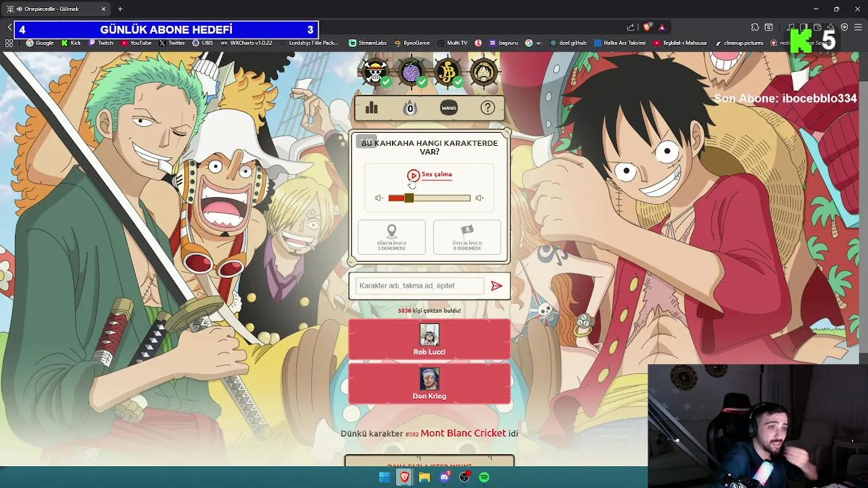868x488 pixels.
Task: Switch to the Onepiecedle - Gülmek tab
Action: [56, 9]
